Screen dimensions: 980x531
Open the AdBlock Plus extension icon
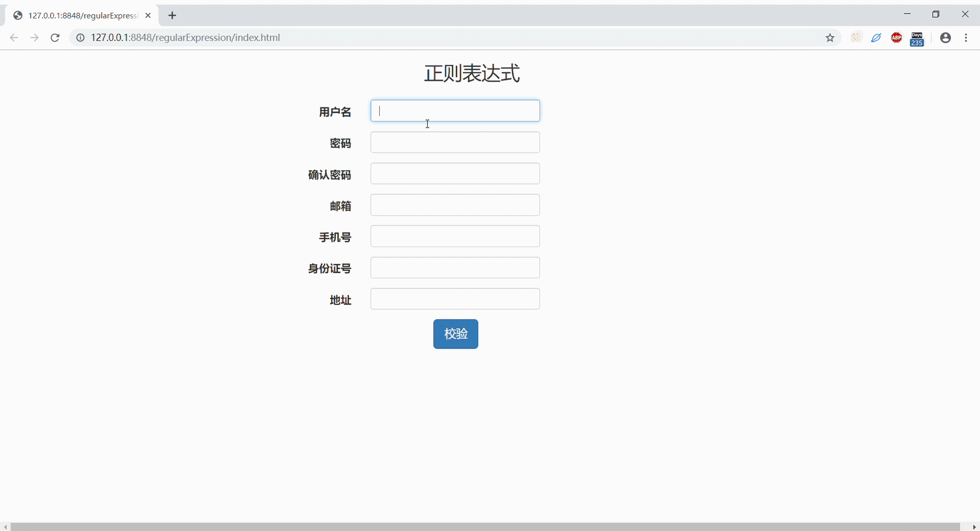896,38
